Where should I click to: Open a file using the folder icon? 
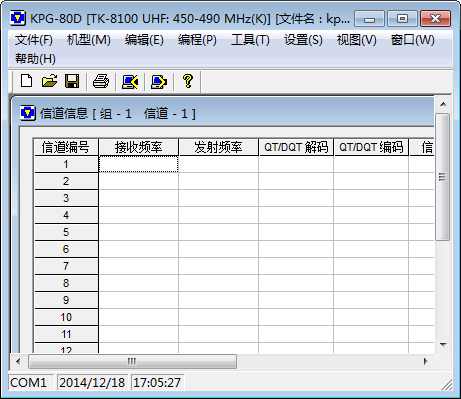49,81
